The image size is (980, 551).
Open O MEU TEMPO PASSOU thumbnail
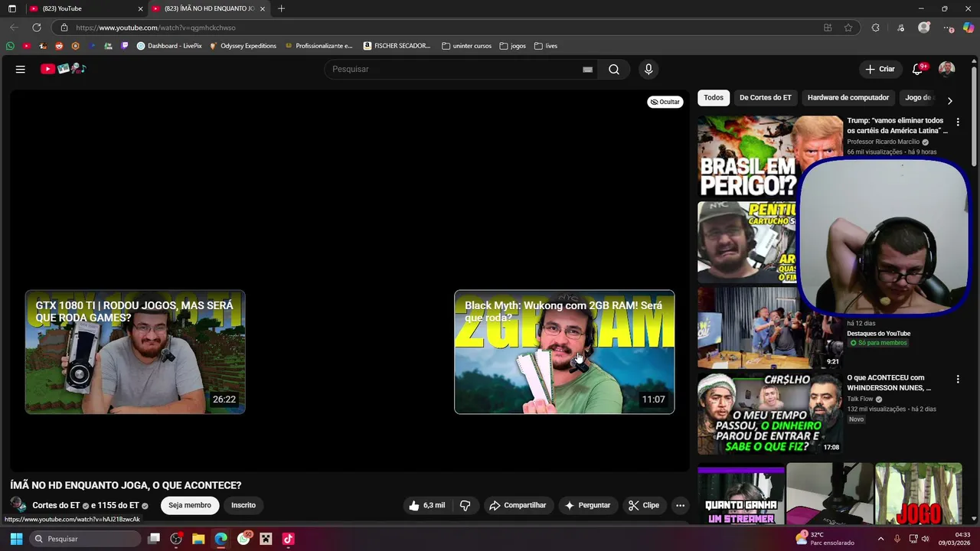[769, 413]
